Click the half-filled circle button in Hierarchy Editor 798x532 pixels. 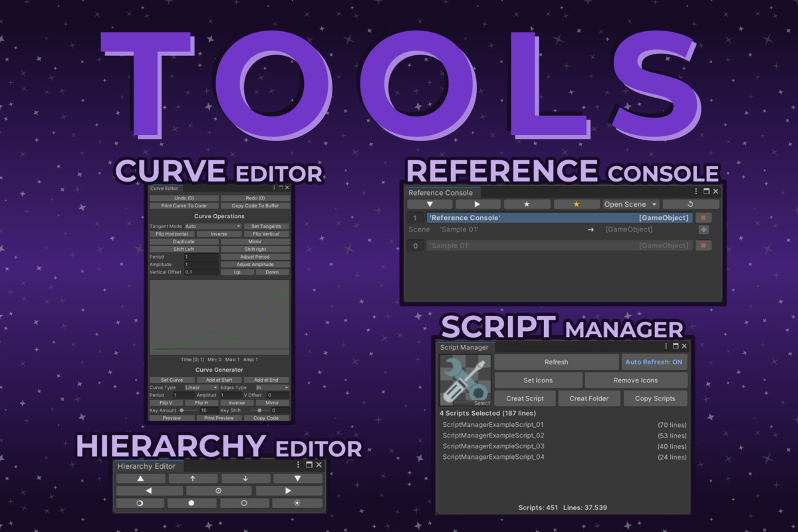(x=140, y=503)
